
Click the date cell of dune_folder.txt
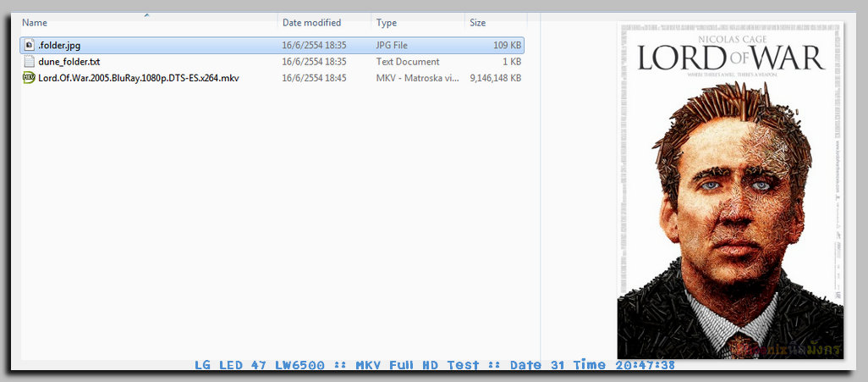(315, 62)
